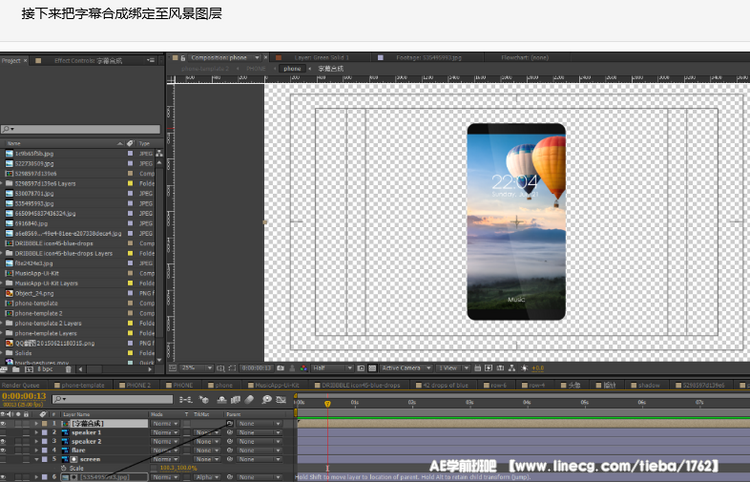Click label color swatch of 字幕合成 layer

tap(45, 424)
